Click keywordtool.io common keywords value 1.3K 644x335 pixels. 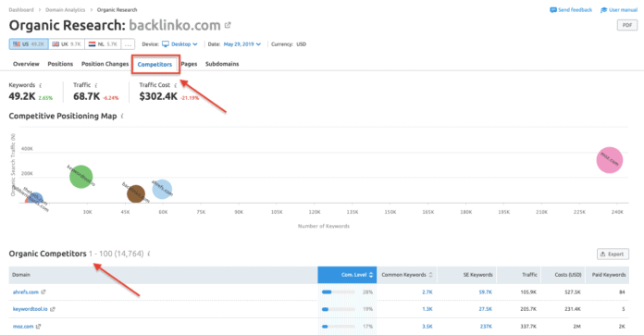point(427,309)
